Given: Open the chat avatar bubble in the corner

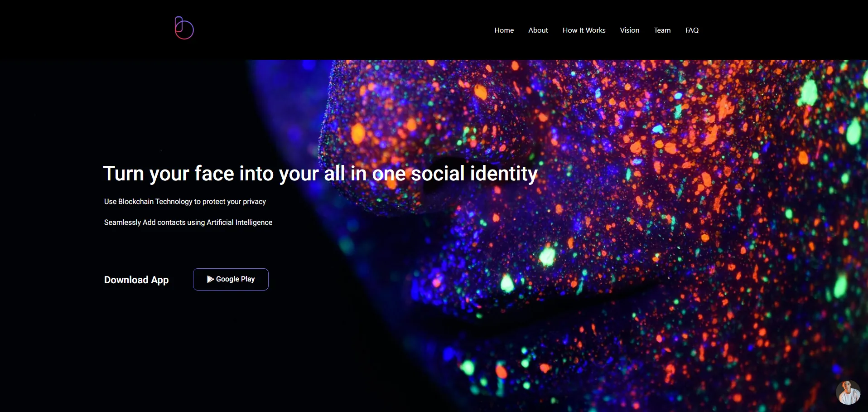Looking at the screenshot, I should [848, 392].
